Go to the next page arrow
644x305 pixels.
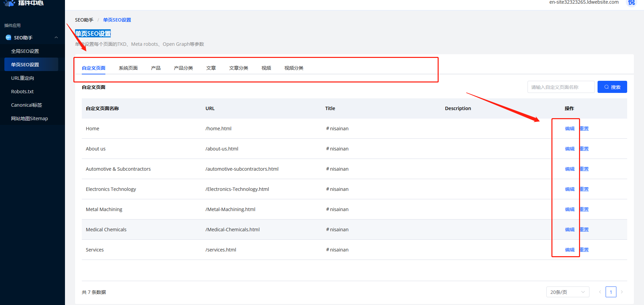coord(622,292)
